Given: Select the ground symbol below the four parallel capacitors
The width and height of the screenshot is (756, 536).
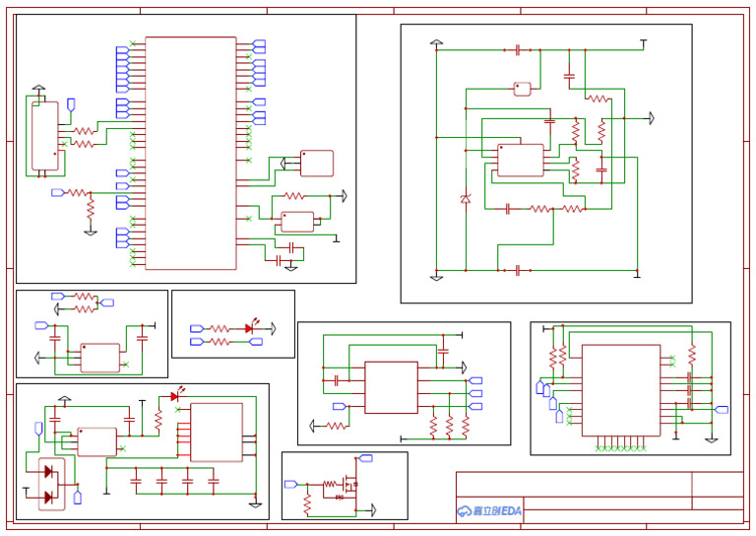Looking at the screenshot, I should (x=256, y=504).
